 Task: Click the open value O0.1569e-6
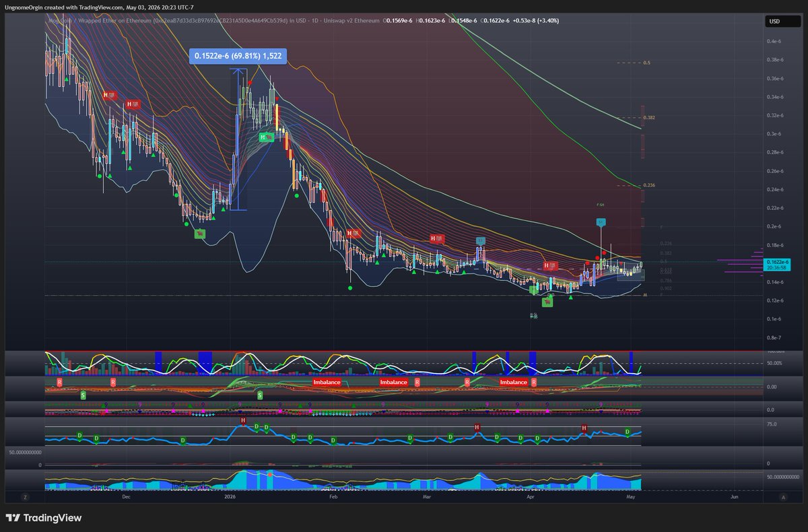tap(397, 21)
